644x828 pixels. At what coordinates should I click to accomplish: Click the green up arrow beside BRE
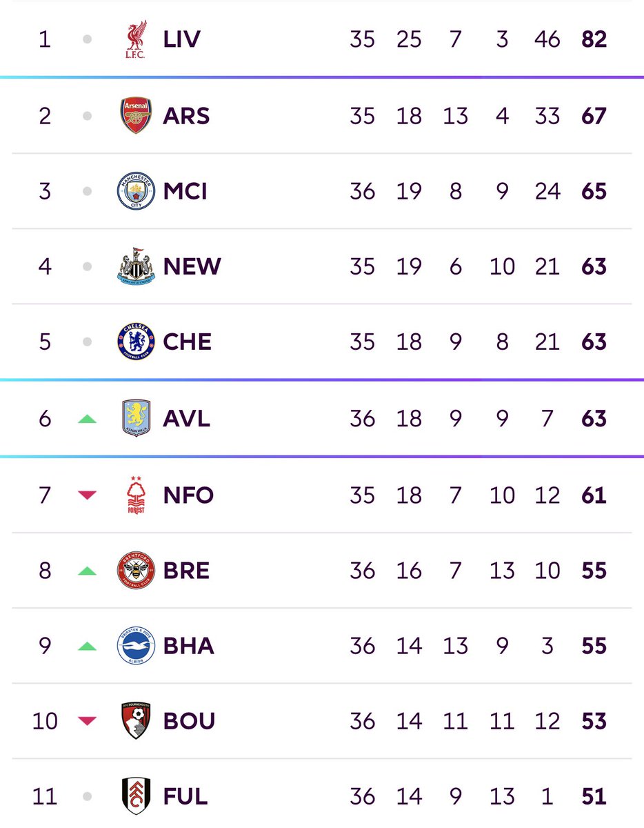point(87,571)
